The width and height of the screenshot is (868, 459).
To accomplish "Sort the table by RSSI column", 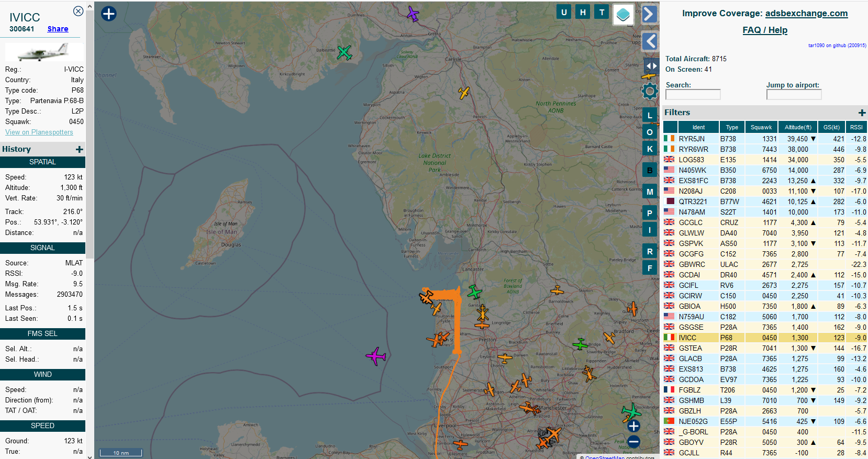I will point(856,127).
